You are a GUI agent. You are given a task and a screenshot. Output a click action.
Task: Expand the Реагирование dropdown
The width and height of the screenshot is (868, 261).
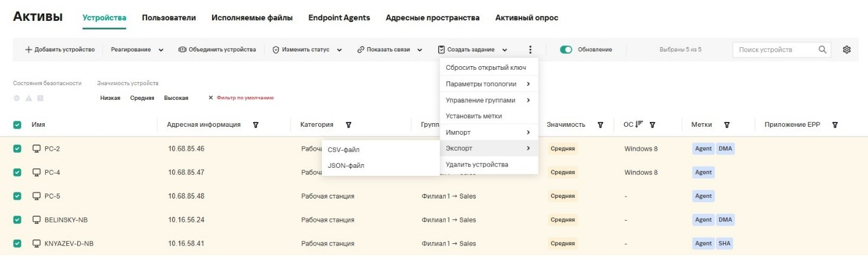(137, 50)
